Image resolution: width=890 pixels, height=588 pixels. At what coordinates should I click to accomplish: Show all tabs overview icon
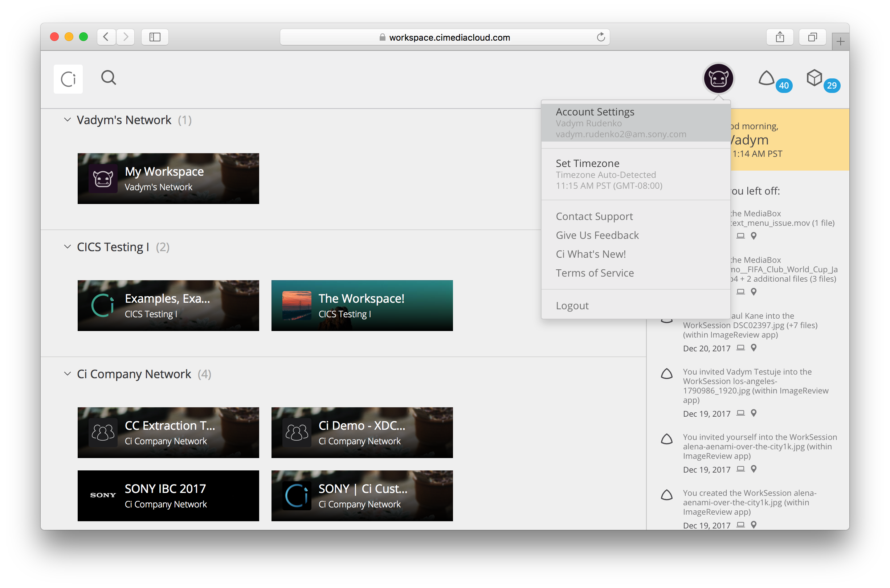point(812,37)
